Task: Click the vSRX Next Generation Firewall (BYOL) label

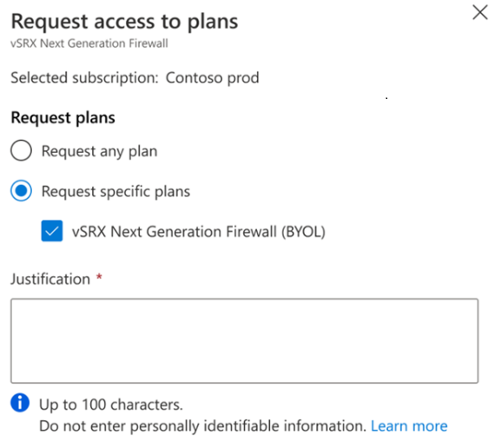Action: [199, 232]
